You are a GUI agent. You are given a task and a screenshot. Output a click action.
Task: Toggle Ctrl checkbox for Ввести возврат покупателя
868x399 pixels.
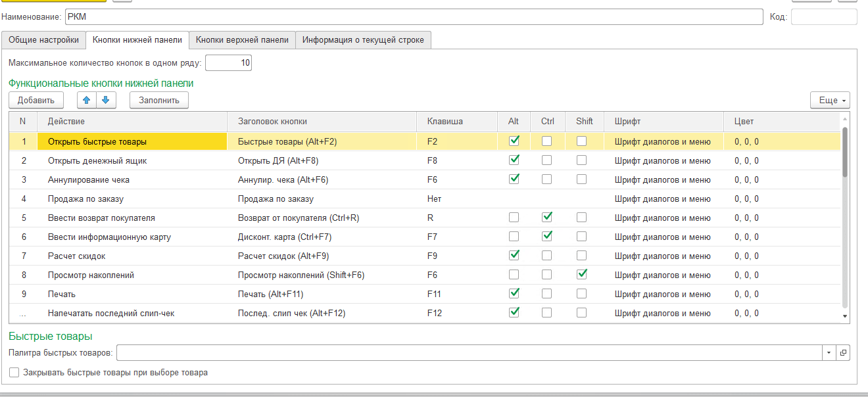[546, 217]
